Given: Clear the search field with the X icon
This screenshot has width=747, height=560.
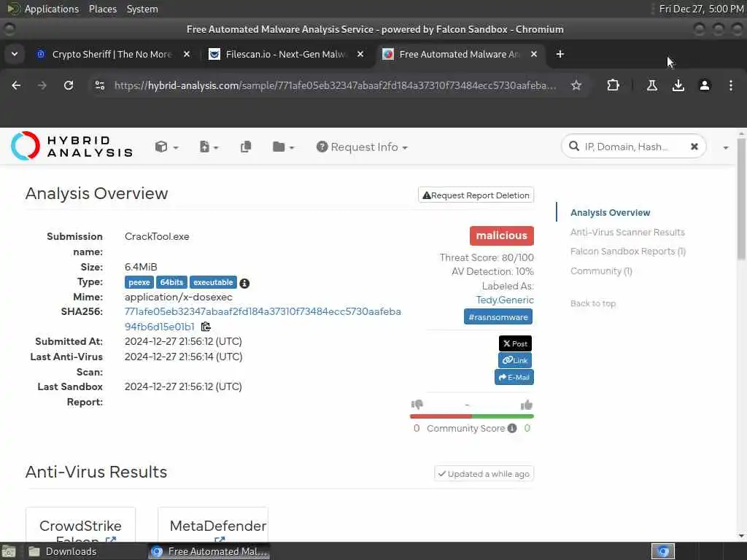Looking at the screenshot, I should click(x=694, y=147).
